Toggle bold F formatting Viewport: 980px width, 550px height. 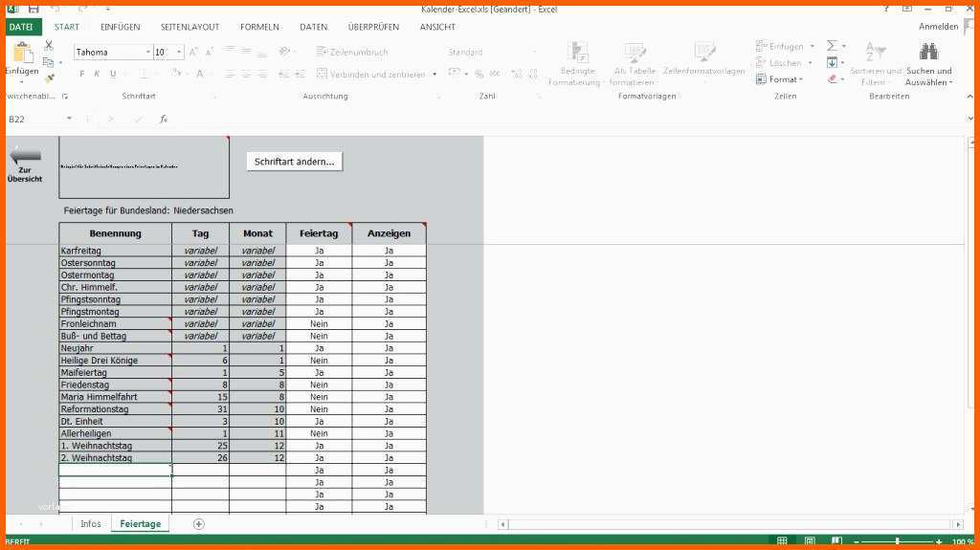pos(82,74)
